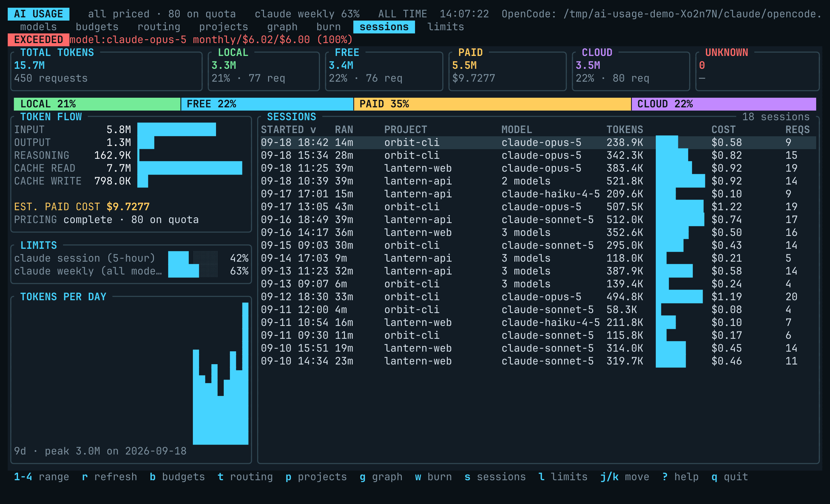
Task: Click the MODEL column header
Action: 517,130
